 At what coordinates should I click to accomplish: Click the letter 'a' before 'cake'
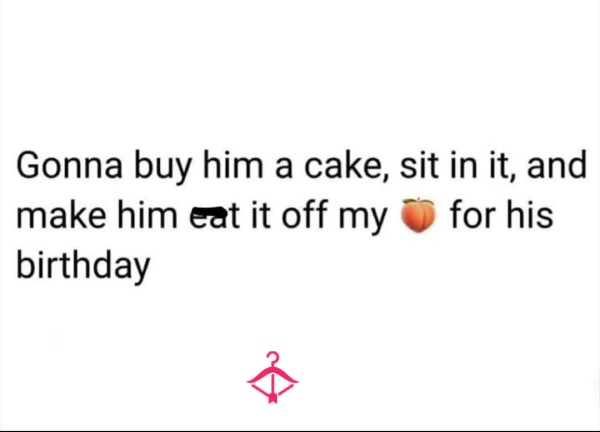(x=284, y=168)
